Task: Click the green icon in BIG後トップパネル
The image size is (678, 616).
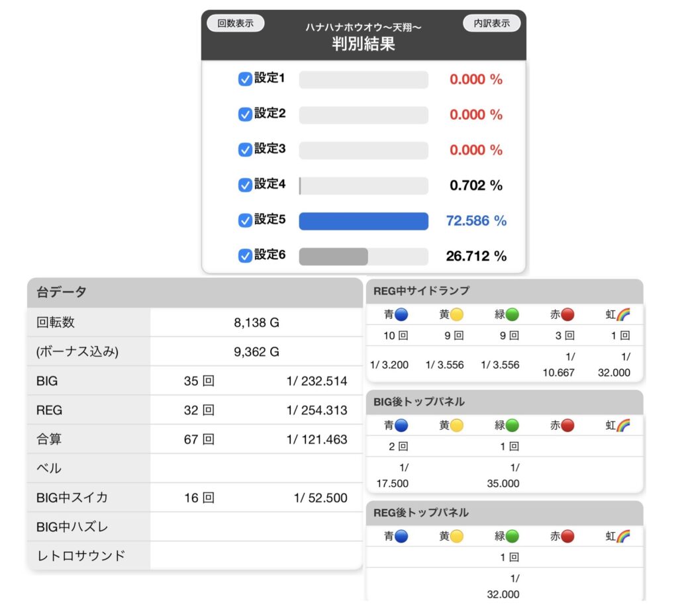Action: [x=512, y=425]
